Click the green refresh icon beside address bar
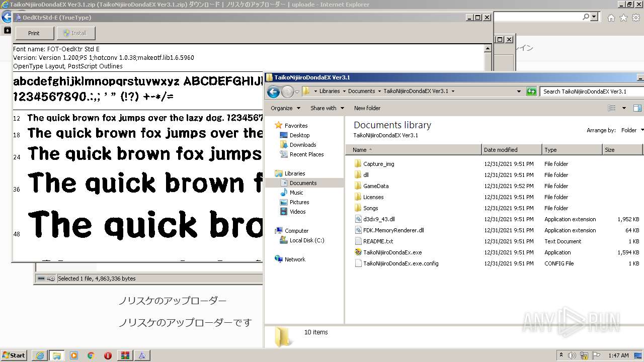644x362 pixels. (531, 92)
